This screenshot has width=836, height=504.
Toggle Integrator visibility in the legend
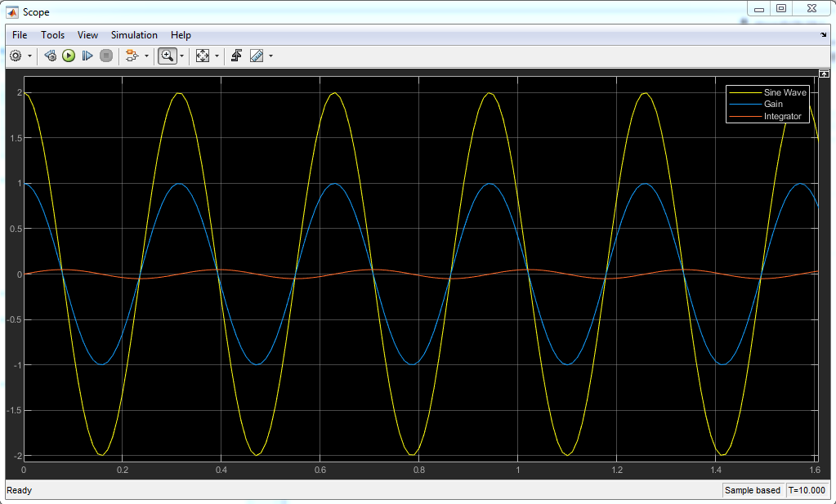(x=782, y=117)
